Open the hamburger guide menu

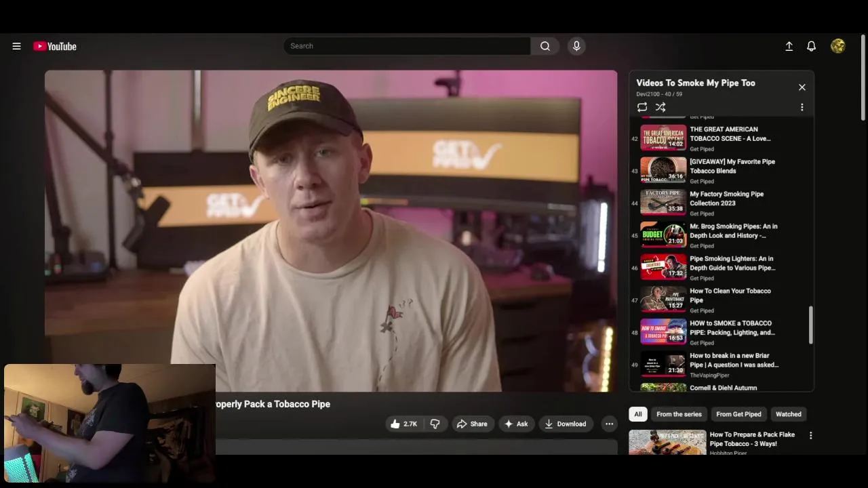(16, 46)
